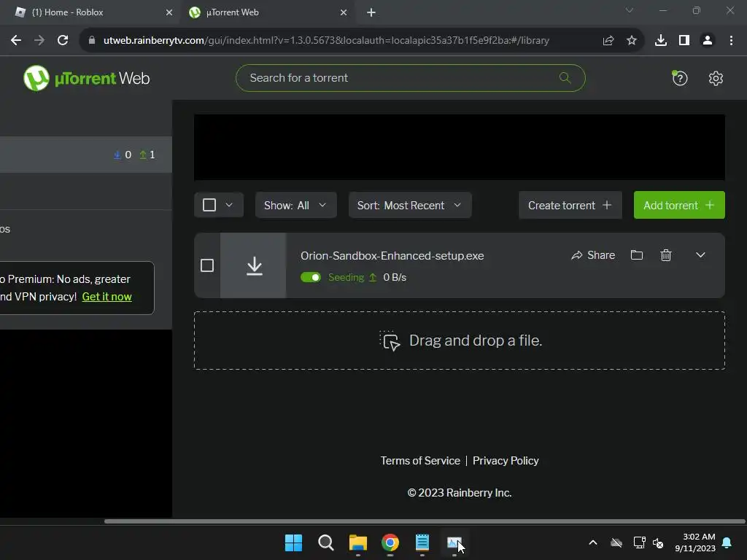Open folder for Orion-Sandbox-Enhanced-setup.exe

(636, 255)
